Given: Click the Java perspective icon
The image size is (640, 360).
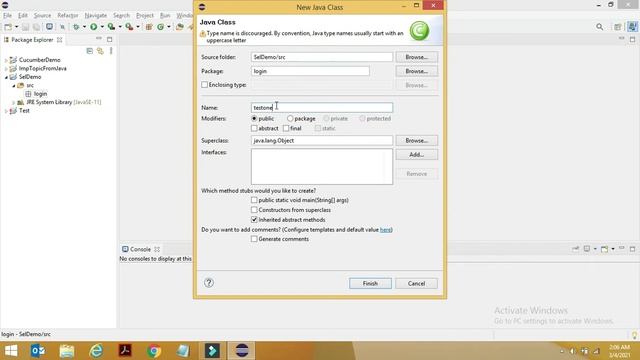Looking at the screenshot, I should tap(632, 27).
